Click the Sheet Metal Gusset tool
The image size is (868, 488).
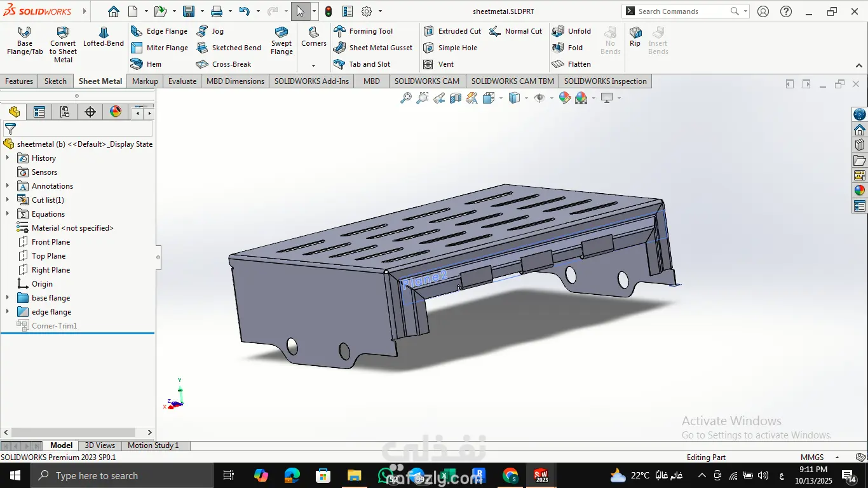(x=373, y=48)
